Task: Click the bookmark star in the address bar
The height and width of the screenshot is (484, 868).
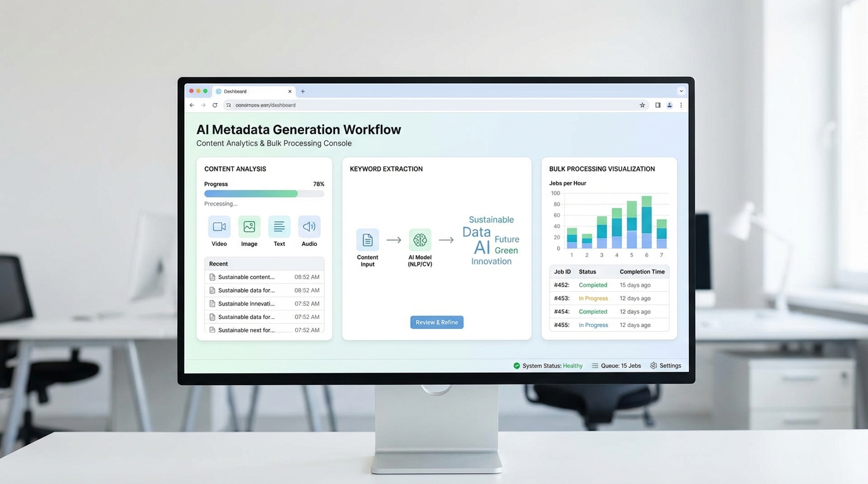Action: (x=642, y=105)
